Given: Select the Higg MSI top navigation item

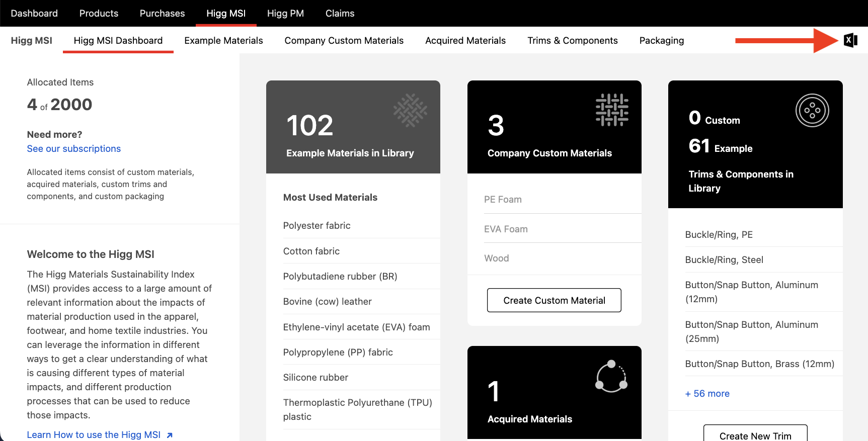Looking at the screenshot, I should pyautogui.click(x=226, y=13).
